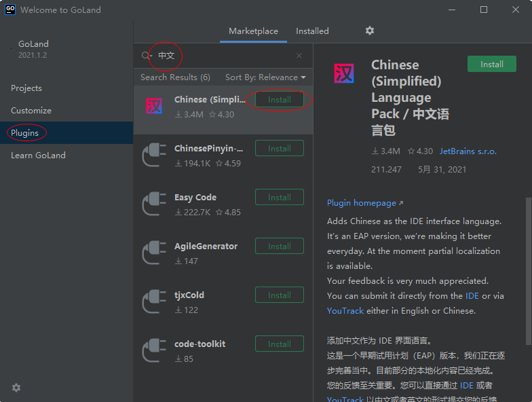Click the plugin search input field
This screenshot has height=402, width=532.
tap(224, 56)
